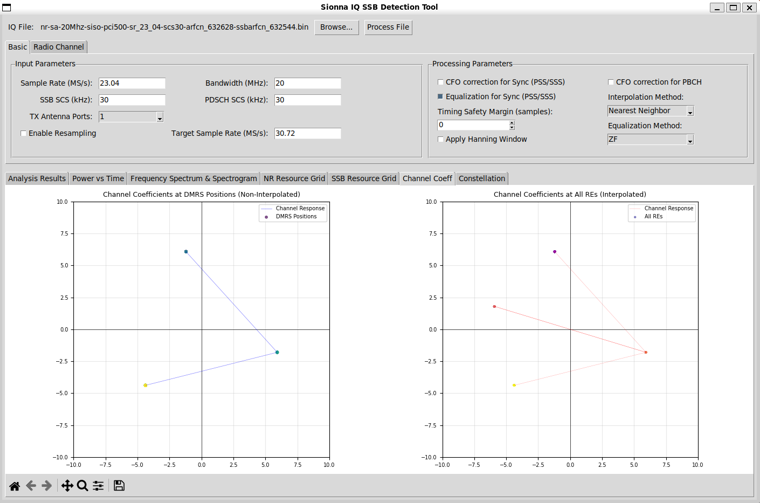Image resolution: width=760 pixels, height=503 pixels.
Task: Select the Zoom magnifier tool
Action: [x=83, y=486]
